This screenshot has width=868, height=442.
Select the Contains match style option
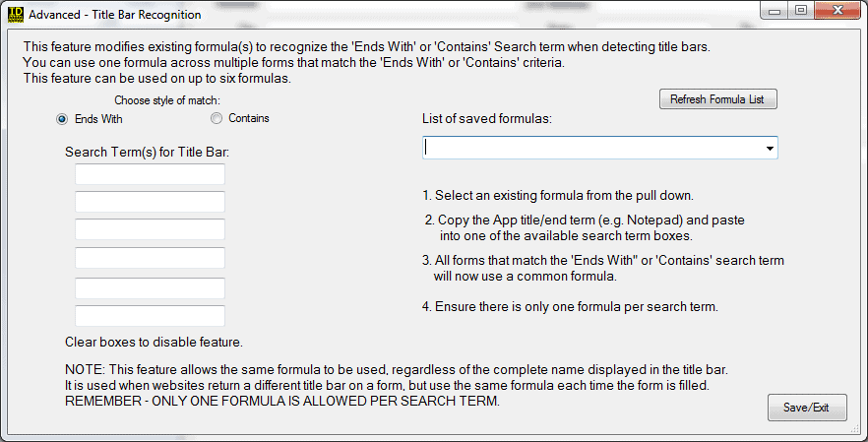(x=217, y=119)
